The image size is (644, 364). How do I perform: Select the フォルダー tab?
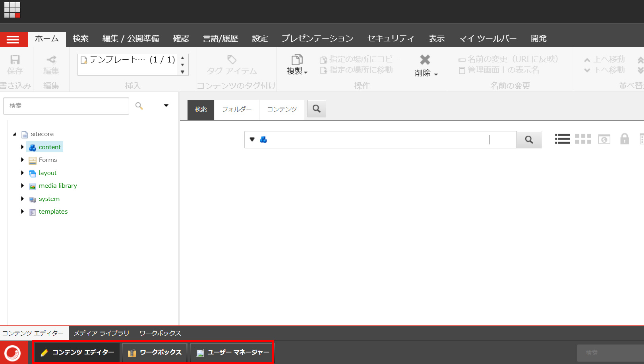coord(237,109)
